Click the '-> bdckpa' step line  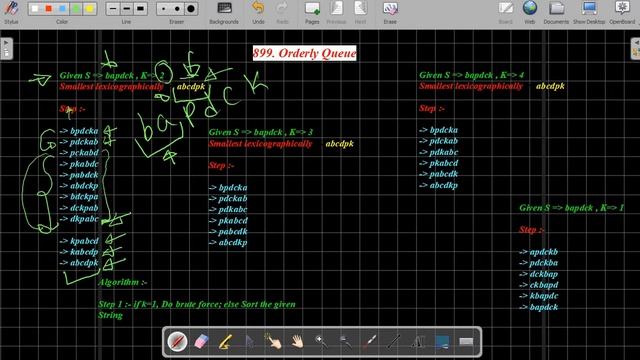coord(79,197)
